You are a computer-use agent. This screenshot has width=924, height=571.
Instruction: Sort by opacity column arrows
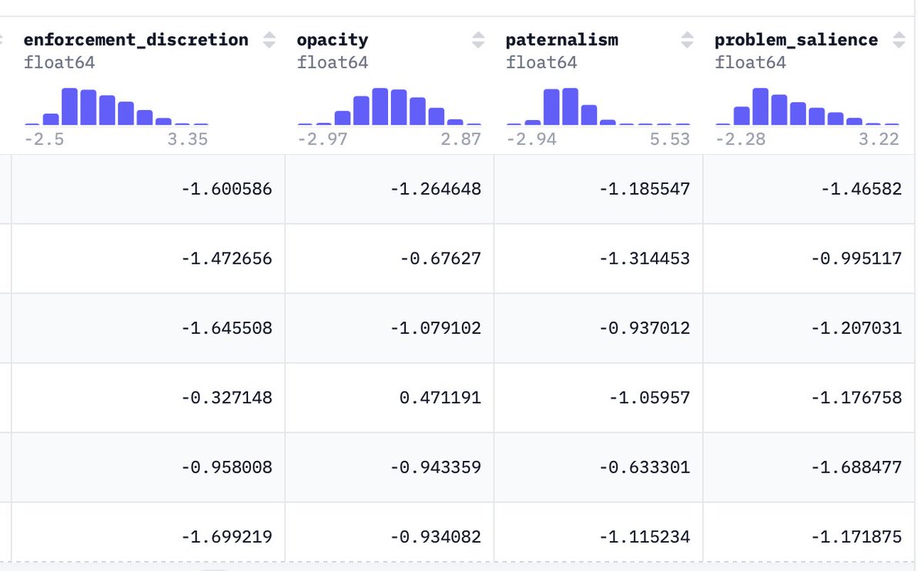pyautogui.click(x=478, y=40)
